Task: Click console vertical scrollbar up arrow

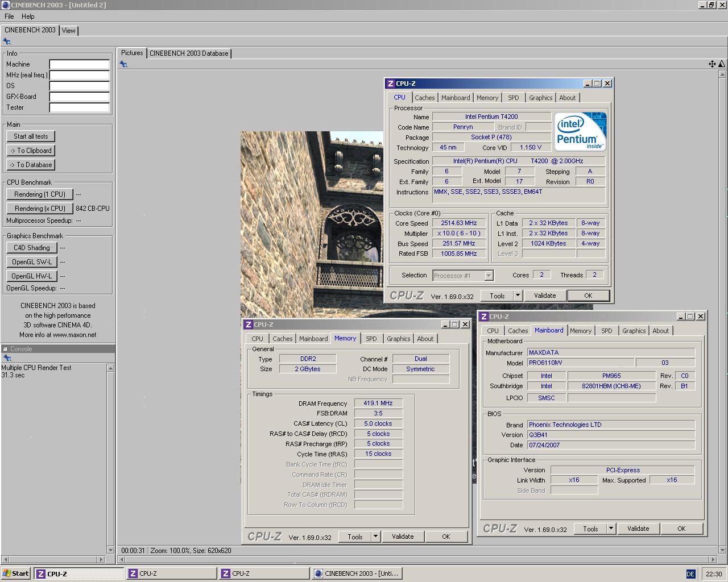Action: coord(110,368)
